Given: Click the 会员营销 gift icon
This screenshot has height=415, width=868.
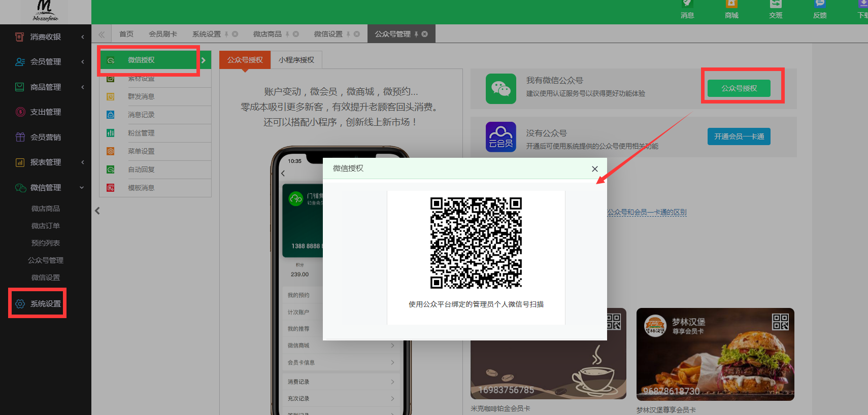Looking at the screenshot, I should (20, 137).
